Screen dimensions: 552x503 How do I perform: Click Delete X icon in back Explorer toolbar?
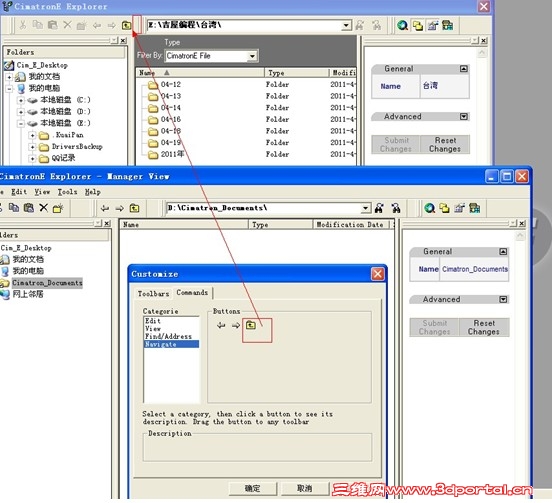point(67,25)
